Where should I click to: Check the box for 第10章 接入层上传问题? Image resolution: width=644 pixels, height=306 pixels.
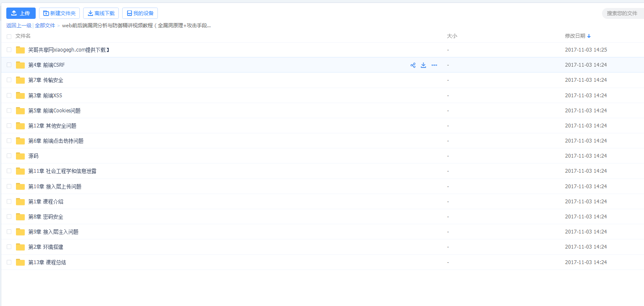point(9,187)
